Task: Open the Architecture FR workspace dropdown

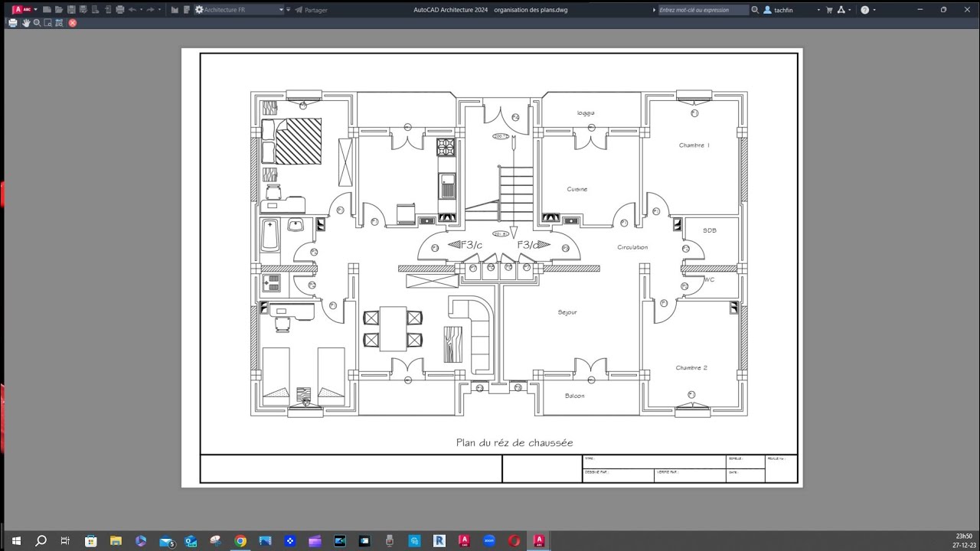Action: tap(239, 9)
